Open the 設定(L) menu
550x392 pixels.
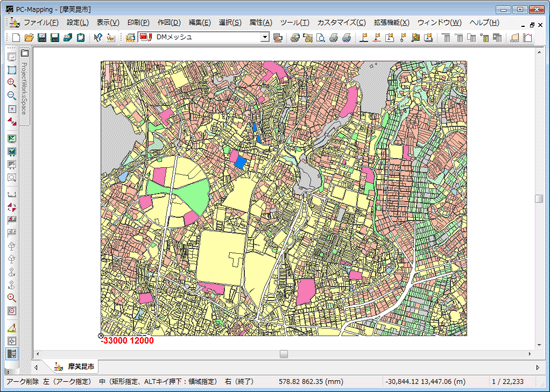click(78, 23)
